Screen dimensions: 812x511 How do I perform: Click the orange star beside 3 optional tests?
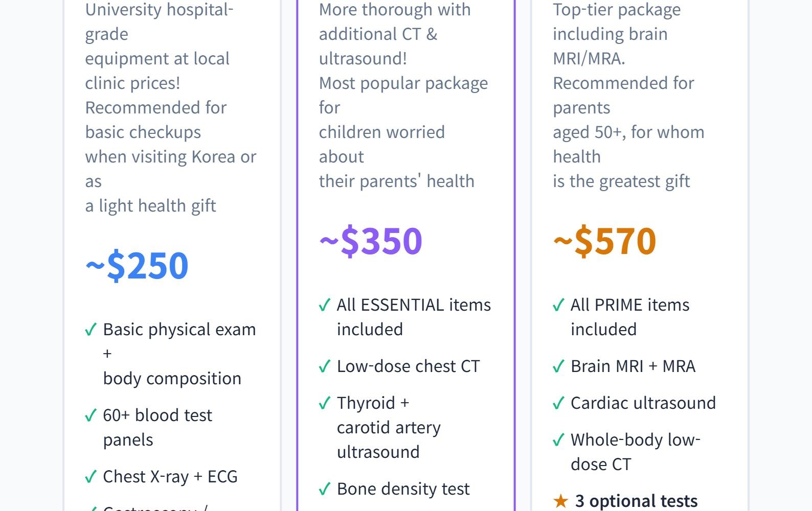click(560, 501)
